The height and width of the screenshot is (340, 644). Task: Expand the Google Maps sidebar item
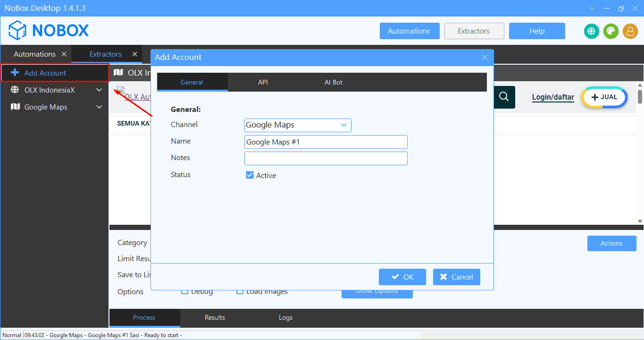tap(99, 107)
